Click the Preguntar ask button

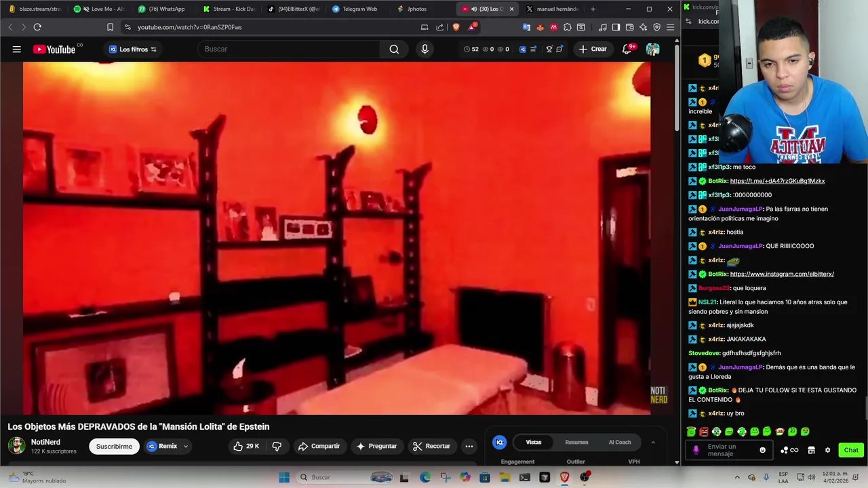click(376, 446)
